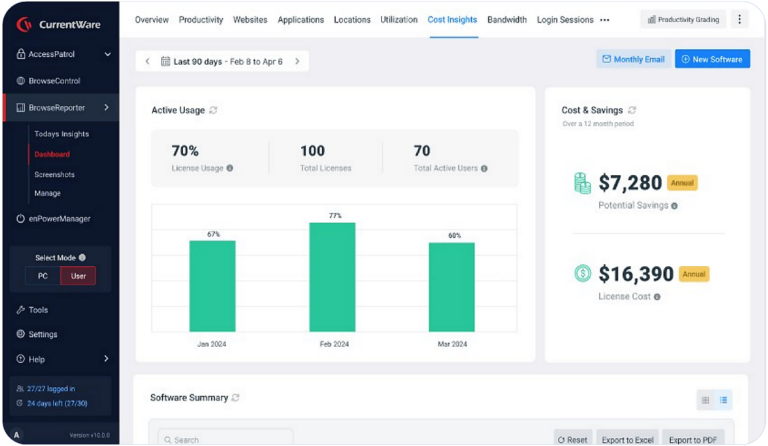This screenshot has width=768, height=446.
Task: Open the Login Sessions tab
Action: [565, 20]
